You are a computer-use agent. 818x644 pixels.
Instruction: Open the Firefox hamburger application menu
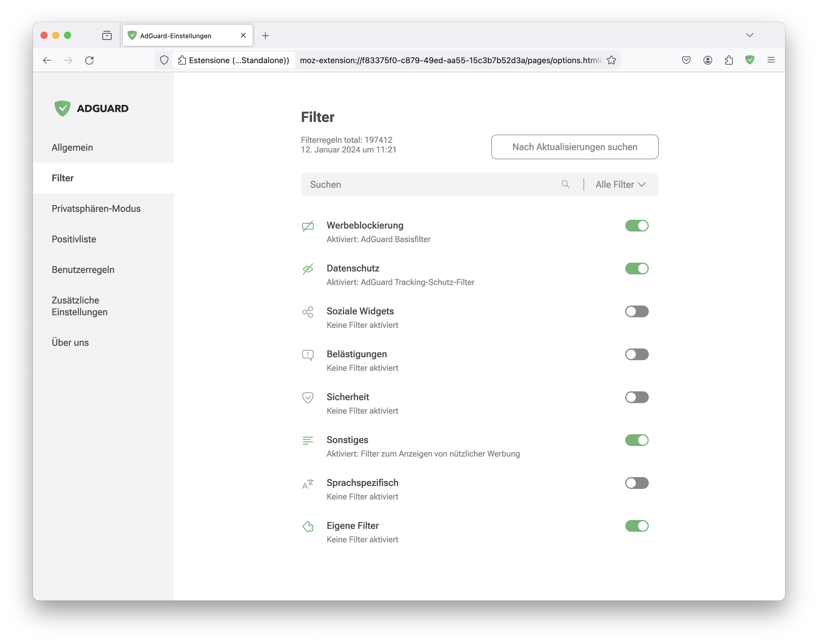point(770,60)
